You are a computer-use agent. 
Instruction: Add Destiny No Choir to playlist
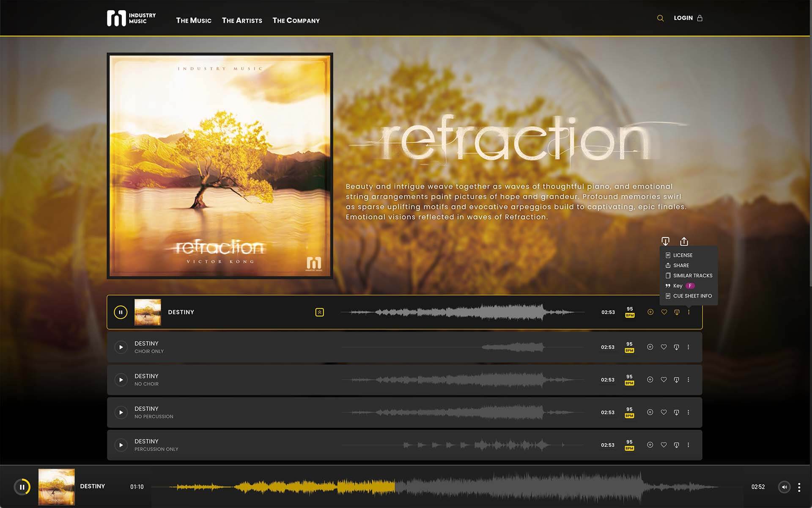point(650,380)
